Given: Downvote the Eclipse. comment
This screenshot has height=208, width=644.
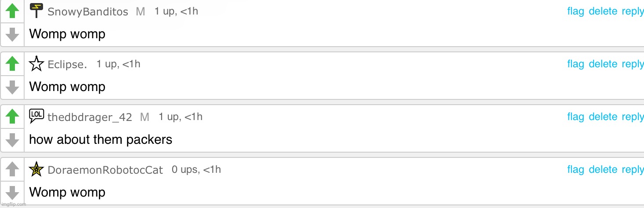Looking at the screenshot, I should point(12,87).
